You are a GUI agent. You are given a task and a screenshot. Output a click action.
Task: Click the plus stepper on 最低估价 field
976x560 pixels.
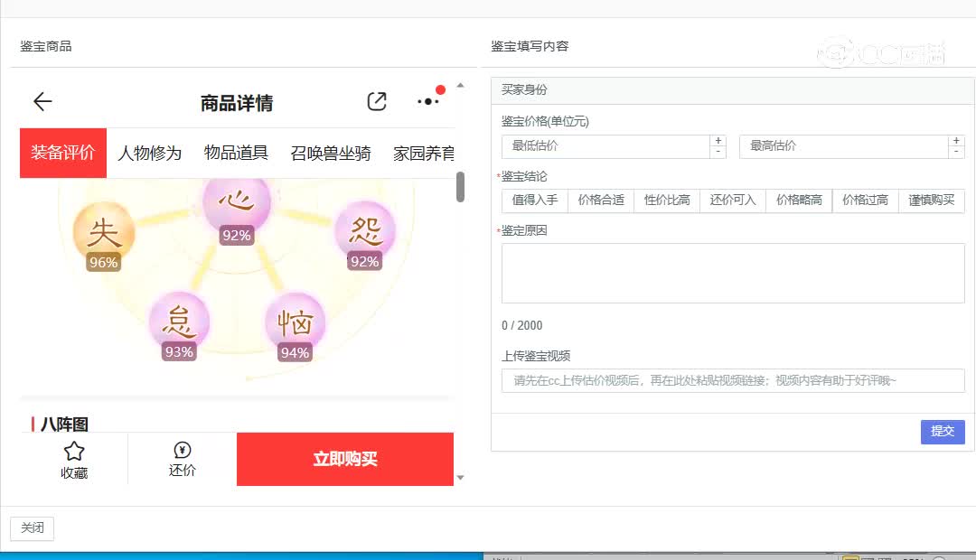[x=719, y=140]
